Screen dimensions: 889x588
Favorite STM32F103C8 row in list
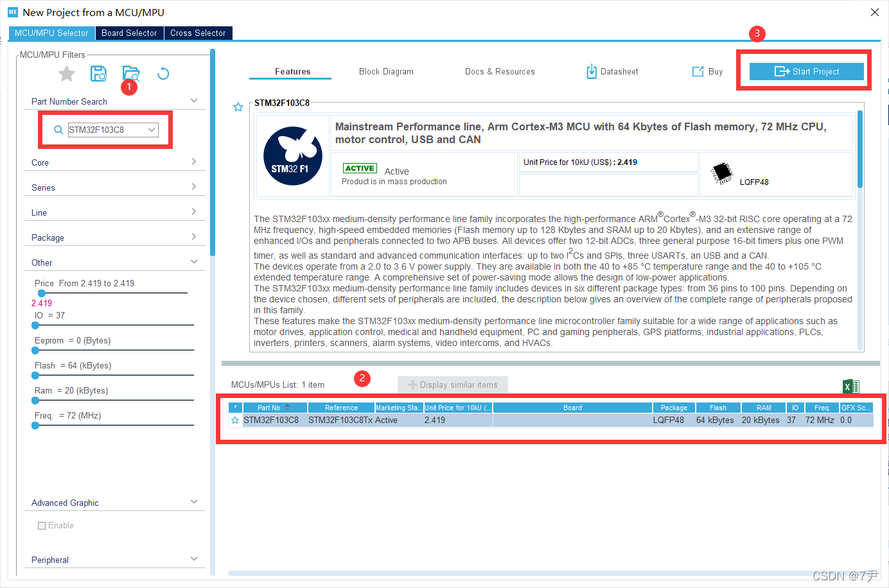[235, 420]
